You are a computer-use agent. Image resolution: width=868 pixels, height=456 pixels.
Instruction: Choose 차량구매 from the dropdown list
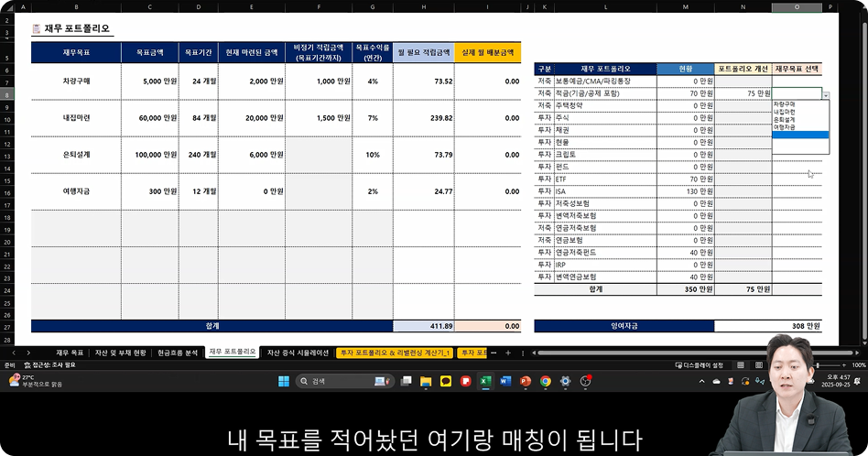pyautogui.click(x=784, y=104)
